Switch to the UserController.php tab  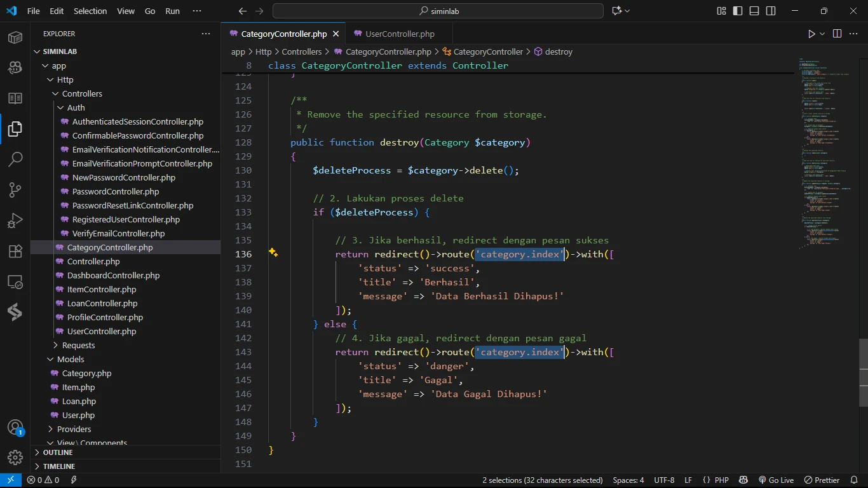point(400,34)
